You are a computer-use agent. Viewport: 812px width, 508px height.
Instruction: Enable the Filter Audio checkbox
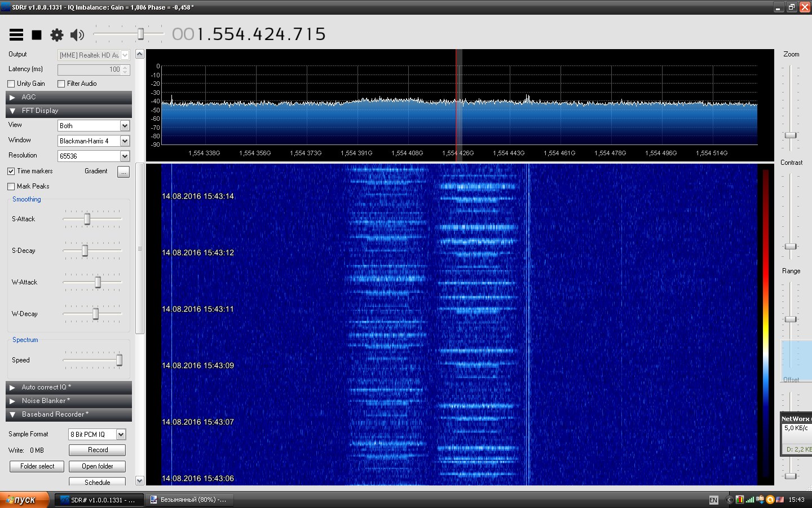(x=61, y=84)
